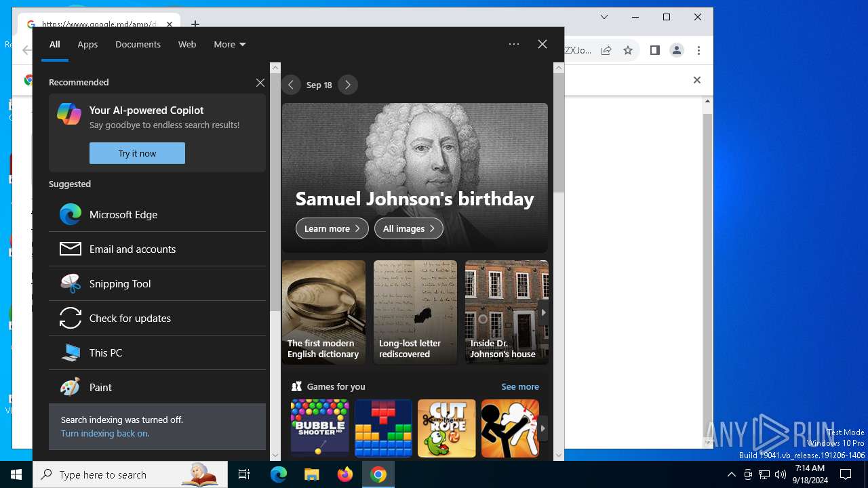Open This PC from suggested list

[x=157, y=352]
